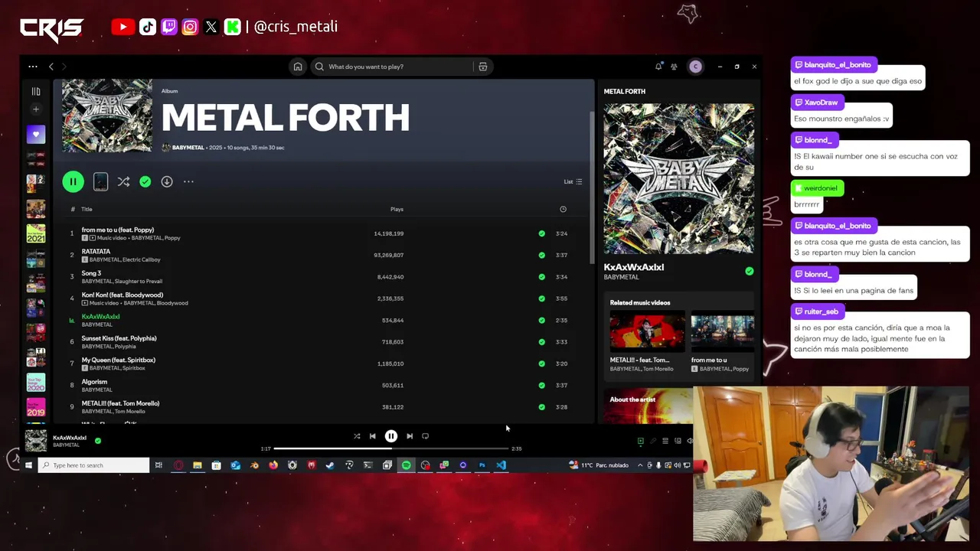The width and height of the screenshot is (980, 551).
Task: Open Visual Studio Code from taskbar
Action: [x=501, y=465]
